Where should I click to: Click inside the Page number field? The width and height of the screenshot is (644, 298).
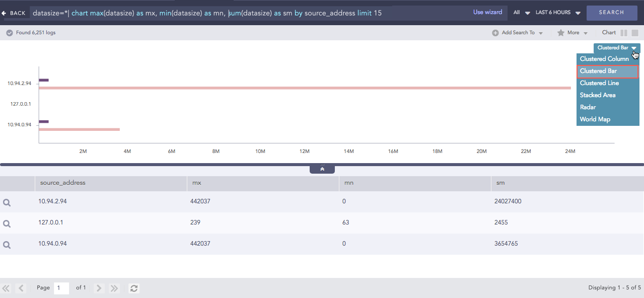[61, 288]
